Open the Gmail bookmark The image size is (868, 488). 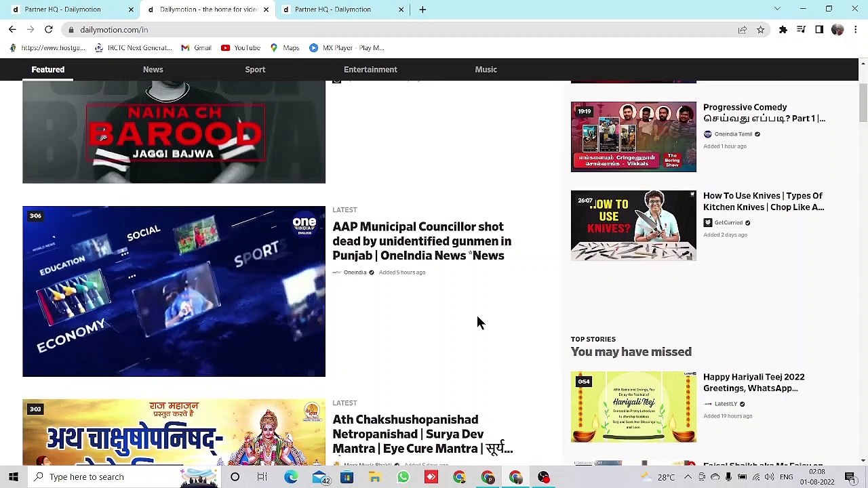(196, 47)
